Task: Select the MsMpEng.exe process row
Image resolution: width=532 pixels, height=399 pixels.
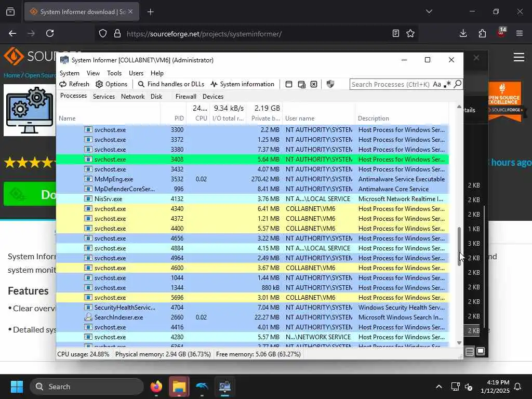Action: tap(252, 179)
